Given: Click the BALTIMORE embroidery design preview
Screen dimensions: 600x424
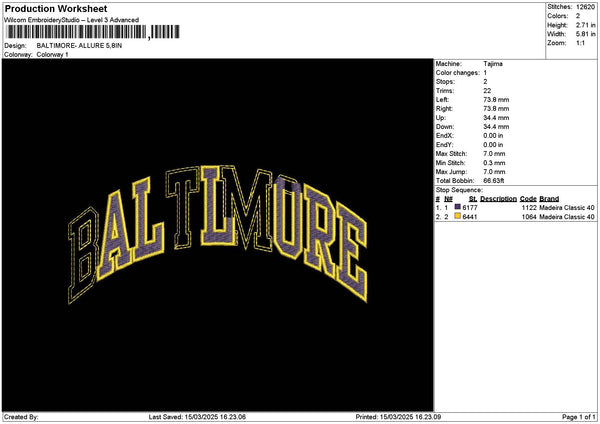Looking at the screenshot, I should pos(218,234).
